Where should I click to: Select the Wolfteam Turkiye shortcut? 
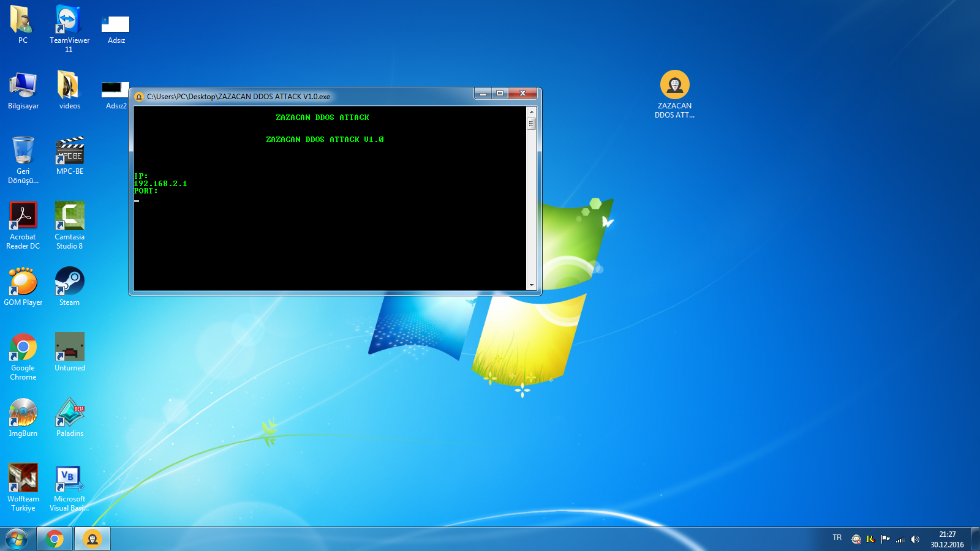23,487
